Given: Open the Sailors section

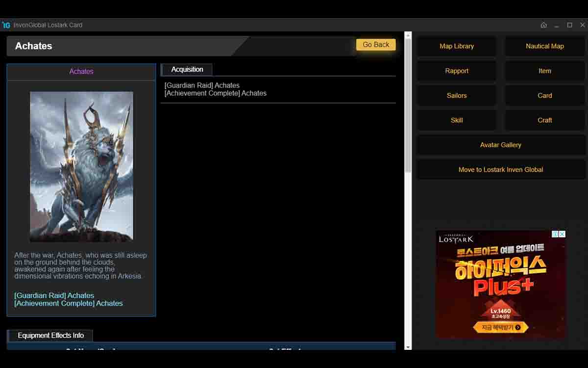Looking at the screenshot, I should pos(456,96).
